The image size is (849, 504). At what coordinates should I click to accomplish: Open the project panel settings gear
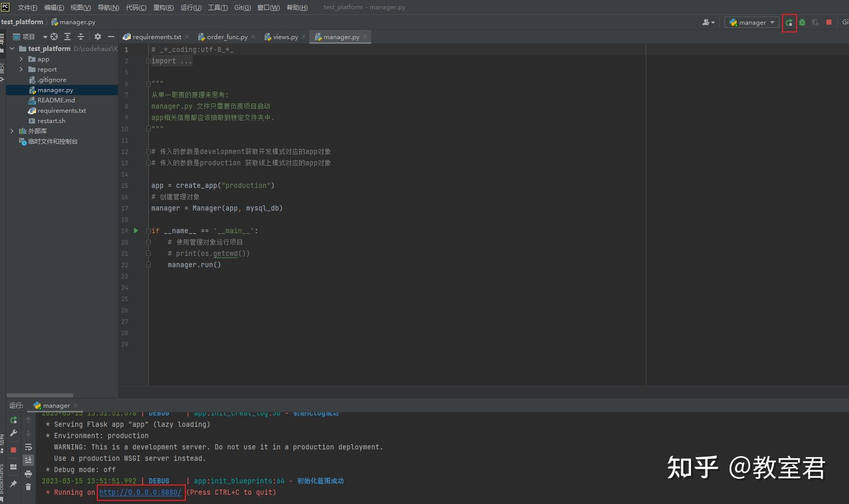click(97, 37)
